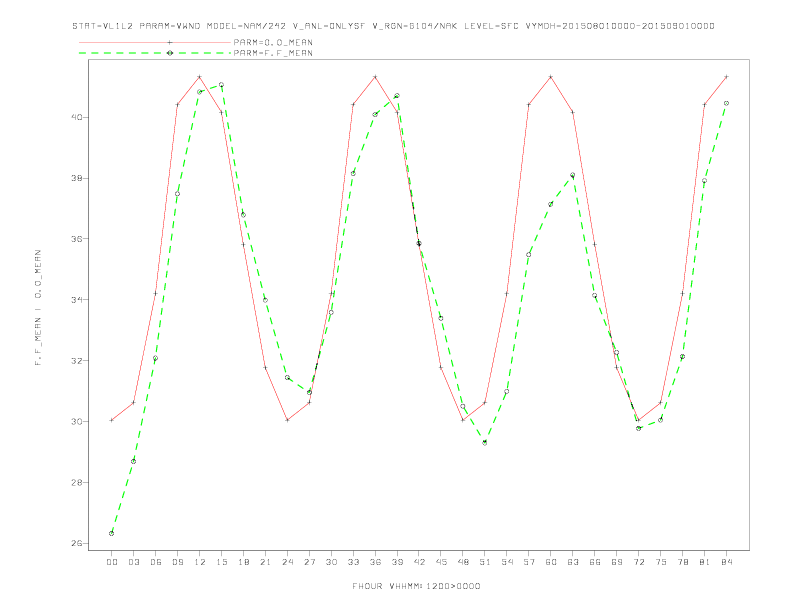
Task: Click the x-axis forecast hour label 54
Action: click(507, 562)
